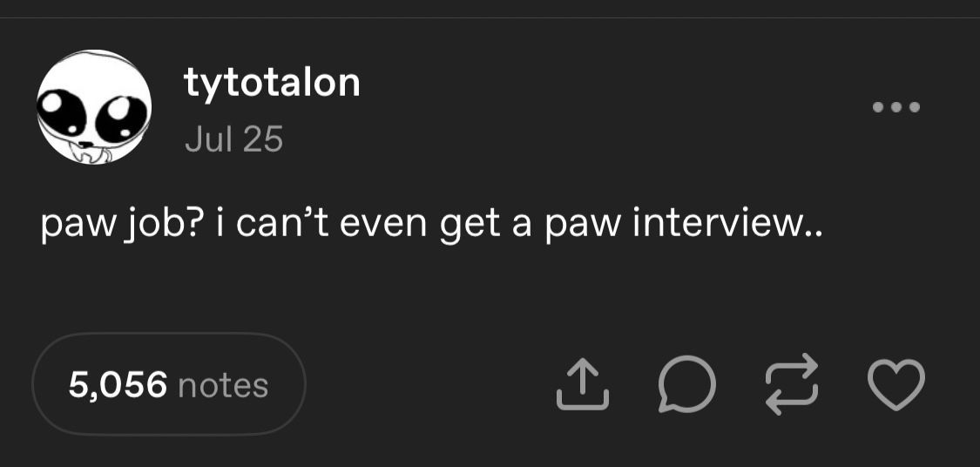The image size is (980, 467).
Task: Tap the looping arrows reblog icon
Action: tap(791, 383)
